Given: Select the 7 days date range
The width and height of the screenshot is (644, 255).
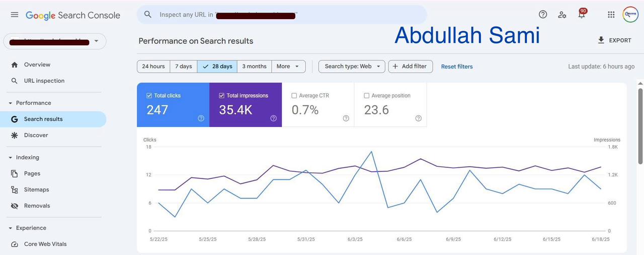Looking at the screenshot, I should pos(183,67).
